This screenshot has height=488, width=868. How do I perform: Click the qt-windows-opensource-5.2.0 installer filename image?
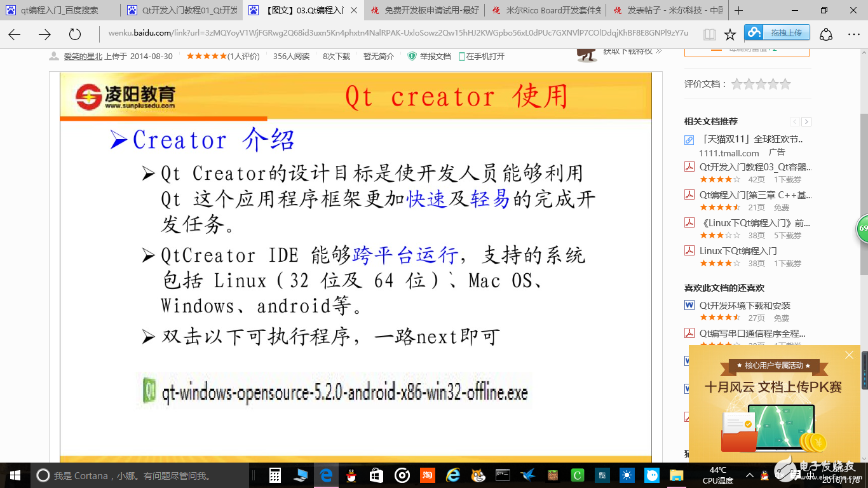(335, 391)
